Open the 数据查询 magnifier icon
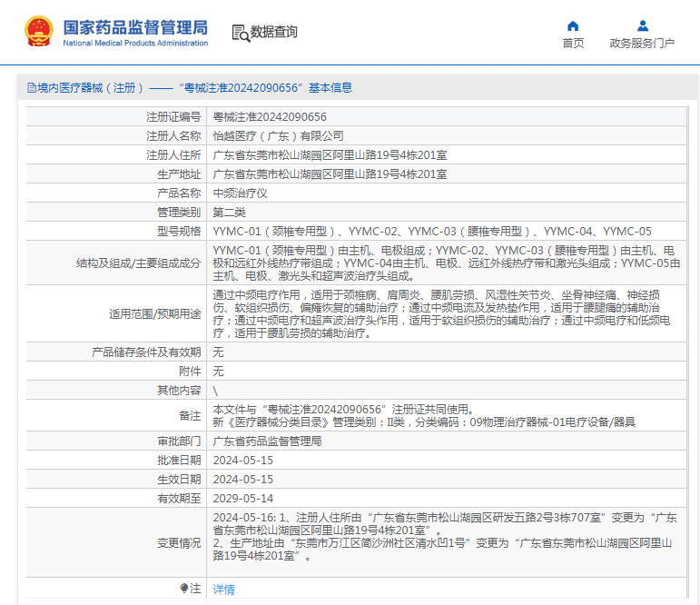The height and width of the screenshot is (605, 700). pos(241,33)
